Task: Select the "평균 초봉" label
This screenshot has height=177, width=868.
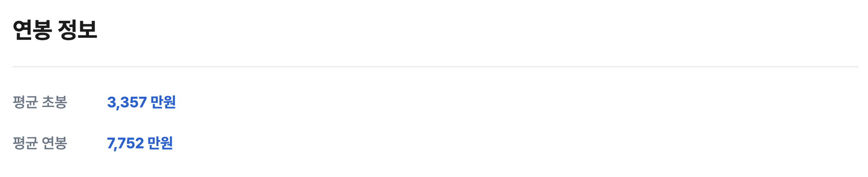Action: (x=40, y=102)
